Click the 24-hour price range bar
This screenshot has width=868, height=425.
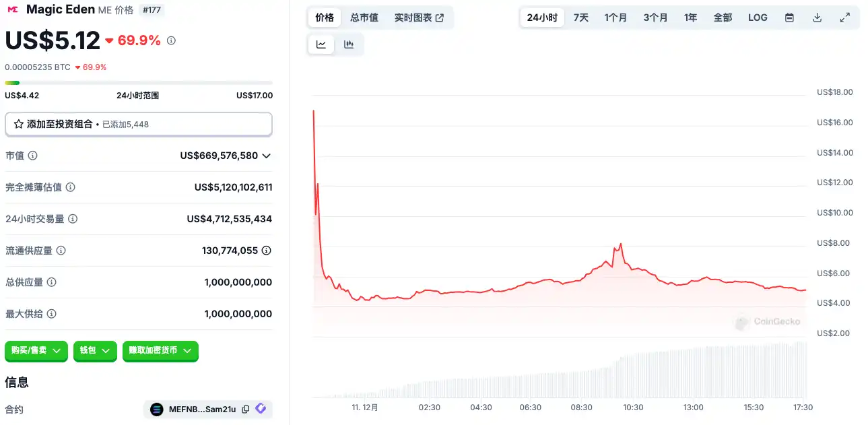[139, 83]
